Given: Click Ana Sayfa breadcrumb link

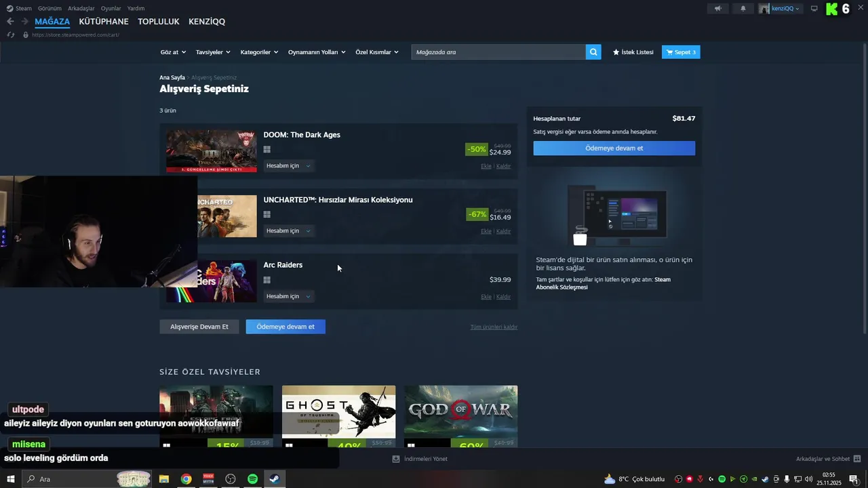Looking at the screenshot, I should tap(172, 78).
